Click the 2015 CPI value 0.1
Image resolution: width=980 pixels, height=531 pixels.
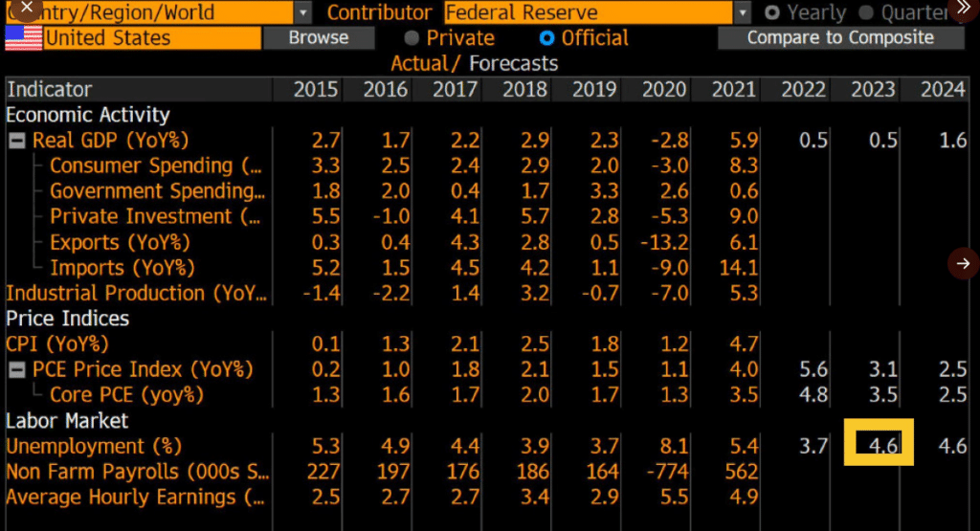tap(325, 344)
